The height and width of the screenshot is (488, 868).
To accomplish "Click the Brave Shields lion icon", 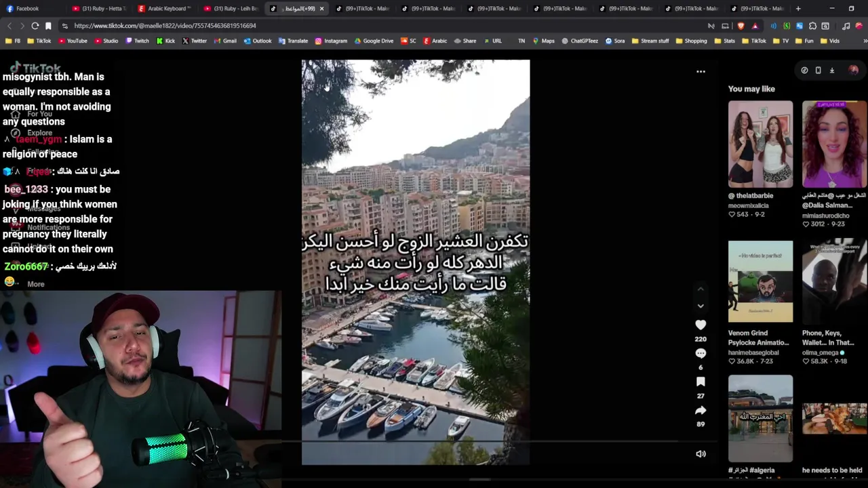I will pos(741,26).
